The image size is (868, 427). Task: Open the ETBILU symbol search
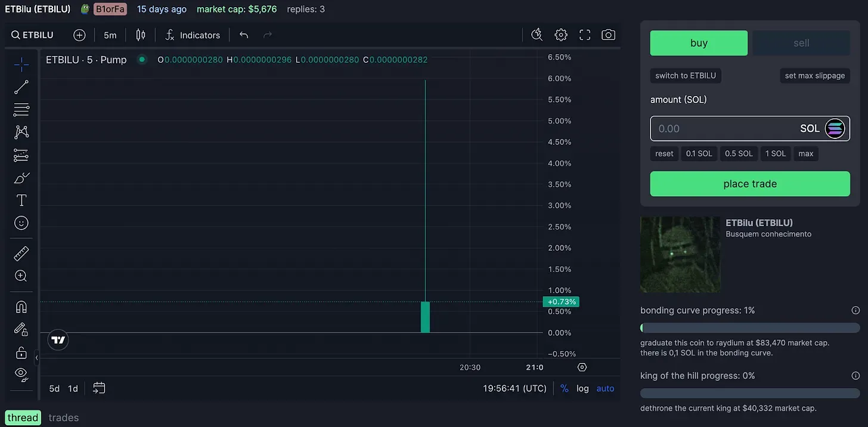coord(32,35)
